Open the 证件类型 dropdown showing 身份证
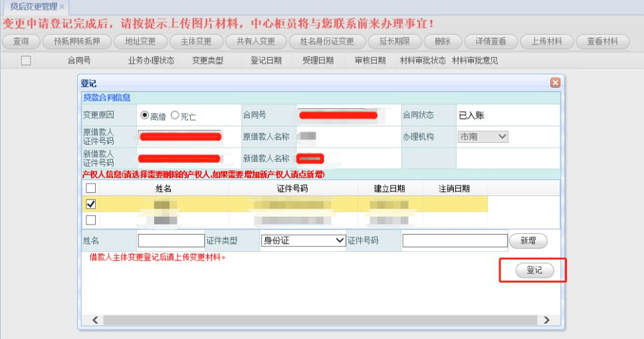Screen dimensions: 644x339 [303, 241]
